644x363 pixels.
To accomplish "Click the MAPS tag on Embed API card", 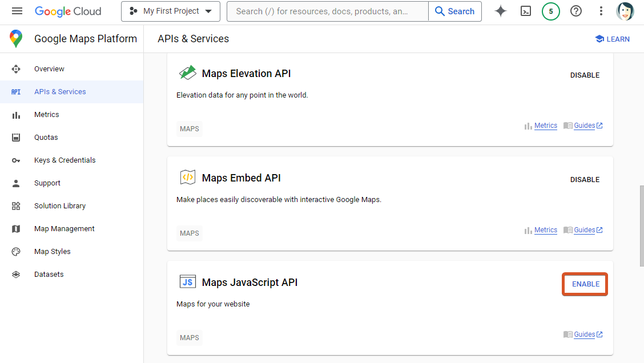I will (x=190, y=233).
